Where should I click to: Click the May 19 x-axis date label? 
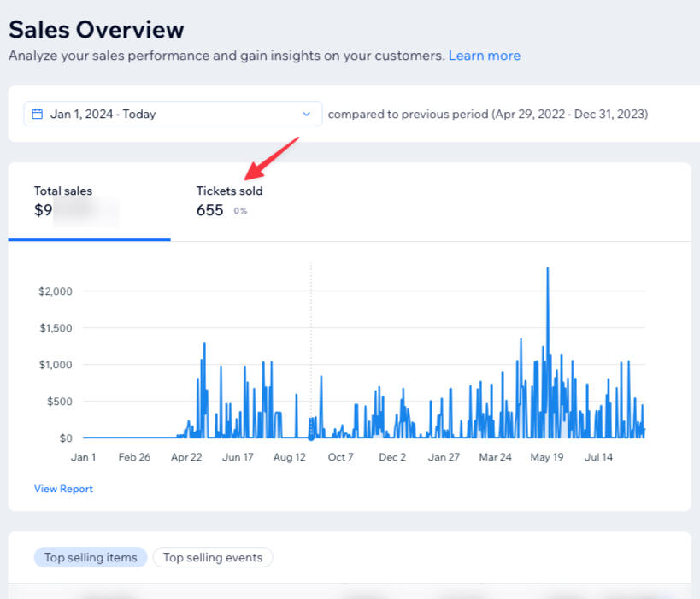click(547, 457)
